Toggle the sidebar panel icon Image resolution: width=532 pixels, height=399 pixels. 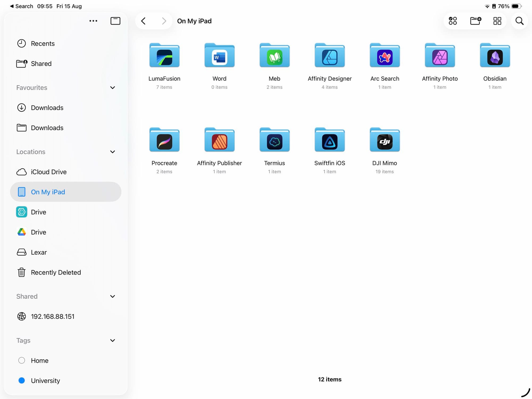[x=115, y=21]
